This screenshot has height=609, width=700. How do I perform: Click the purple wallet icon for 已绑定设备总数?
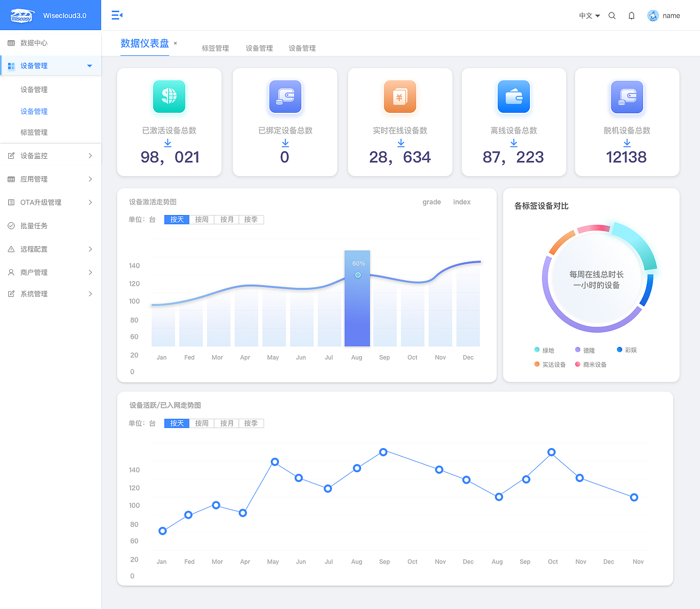point(285,96)
